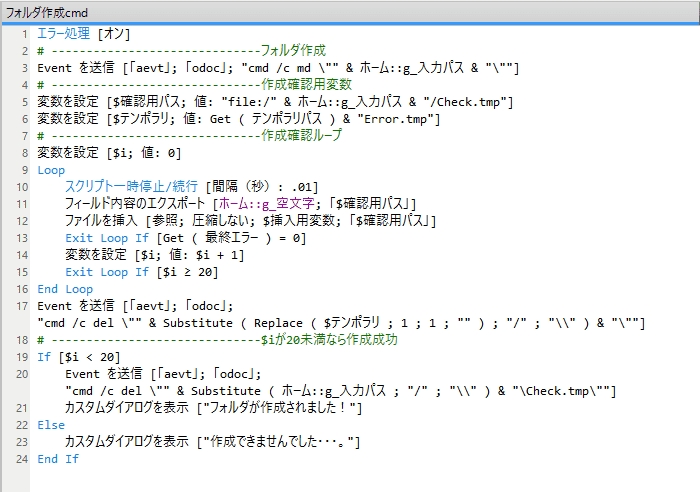Select line 1 エラー処理 [オン] step
The width and height of the screenshot is (700, 492).
[83, 33]
